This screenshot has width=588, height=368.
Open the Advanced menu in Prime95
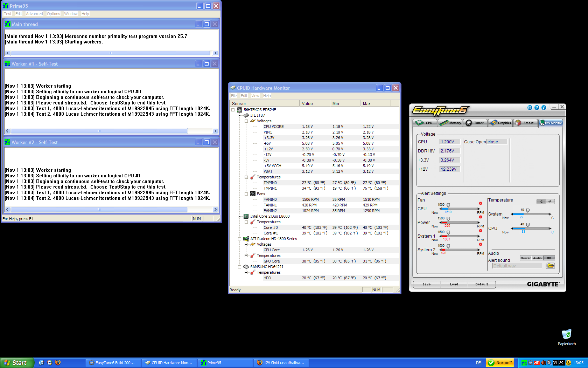34,14
